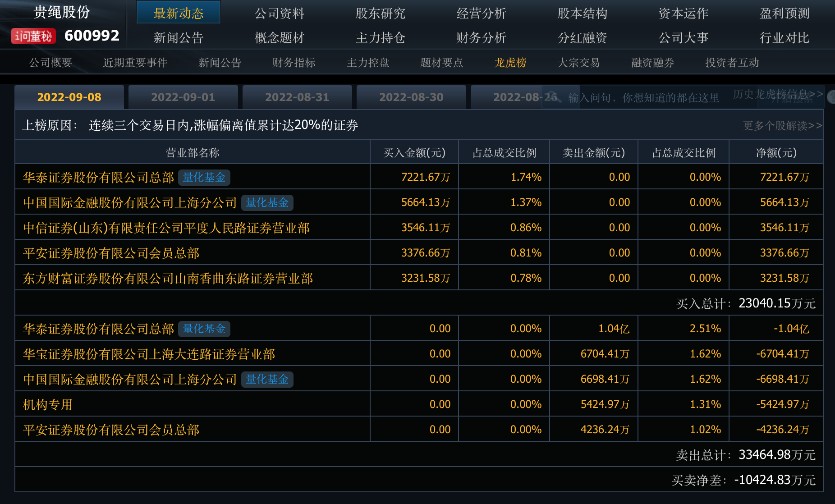Viewport: 835px width, 504px height.
Task: Open 概念题材 section
Action: (x=280, y=37)
